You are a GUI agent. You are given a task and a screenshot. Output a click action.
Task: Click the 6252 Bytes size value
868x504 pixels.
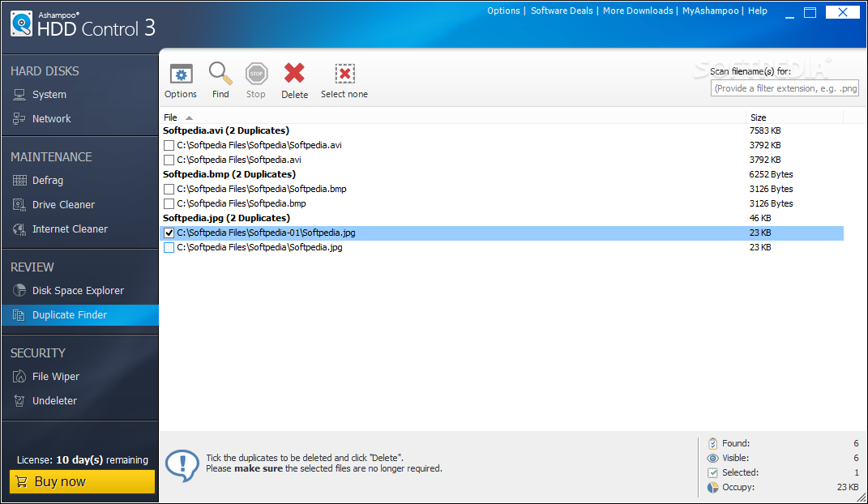771,174
